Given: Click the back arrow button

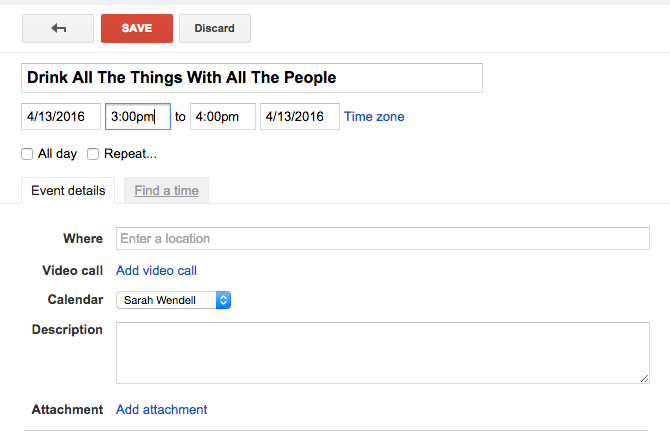Looking at the screenshot, I should (x=58, y=29).
